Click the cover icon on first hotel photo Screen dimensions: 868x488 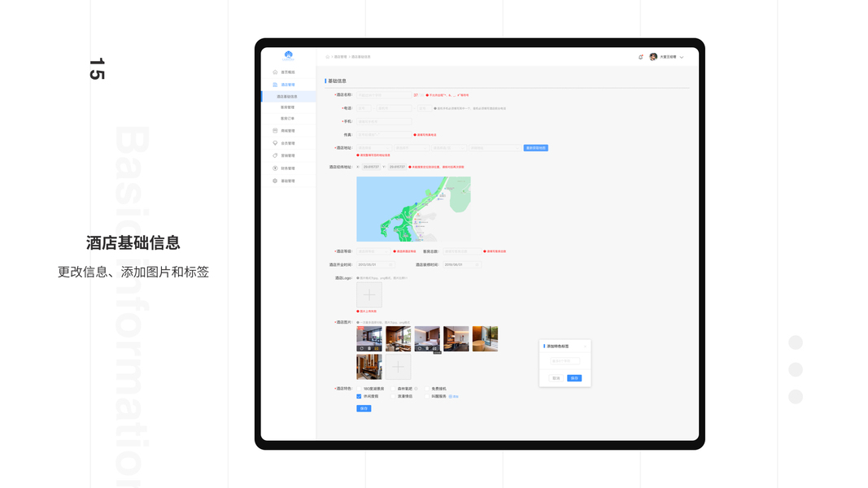coord(377,348)
